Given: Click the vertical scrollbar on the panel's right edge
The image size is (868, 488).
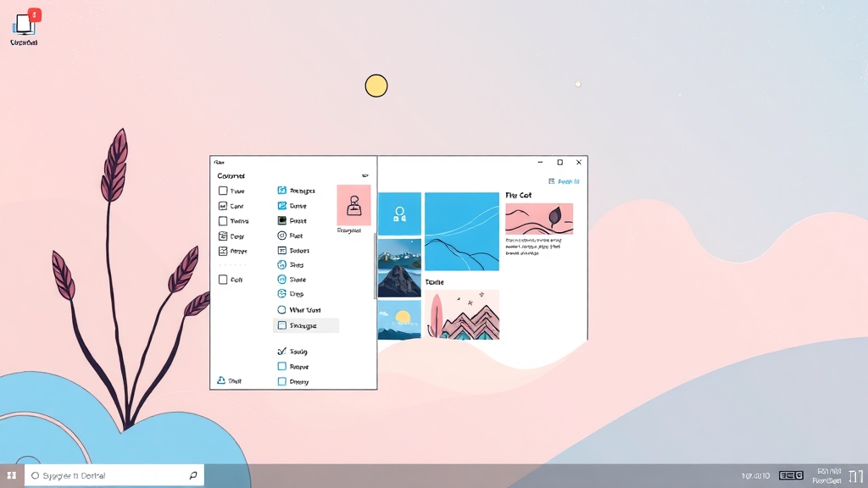Looking at the screenshot, I should 376,265.
